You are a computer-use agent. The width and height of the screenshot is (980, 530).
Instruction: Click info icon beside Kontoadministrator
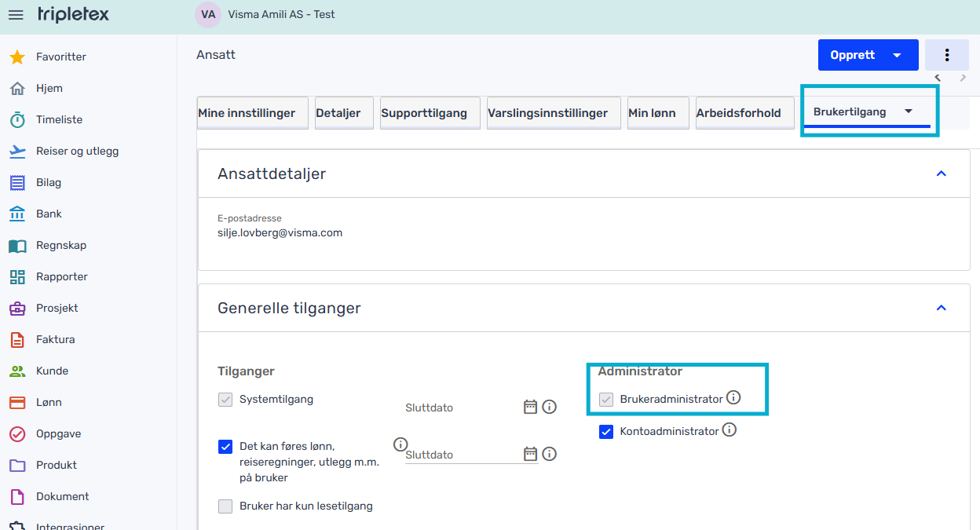[x=730, y=430]
